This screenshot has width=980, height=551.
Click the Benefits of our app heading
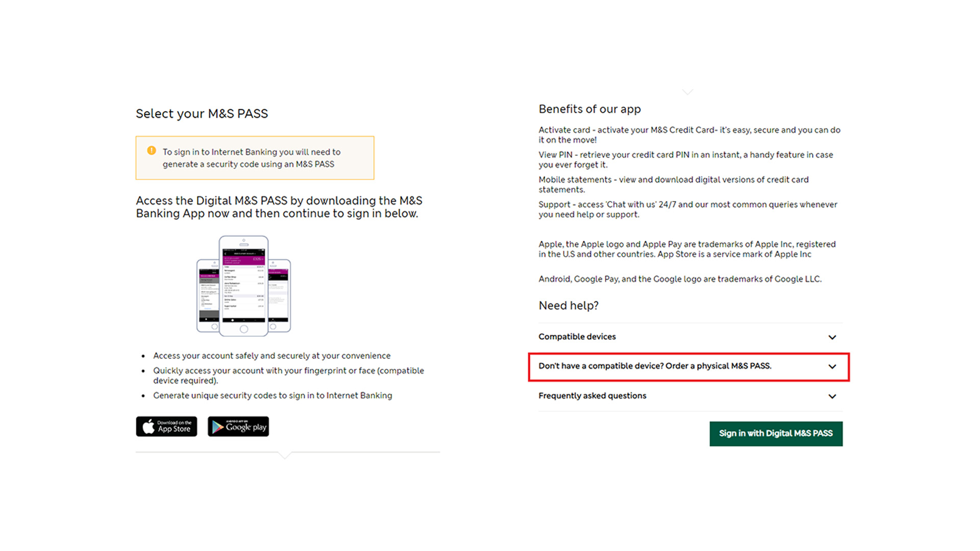click(x=590, y=109)
